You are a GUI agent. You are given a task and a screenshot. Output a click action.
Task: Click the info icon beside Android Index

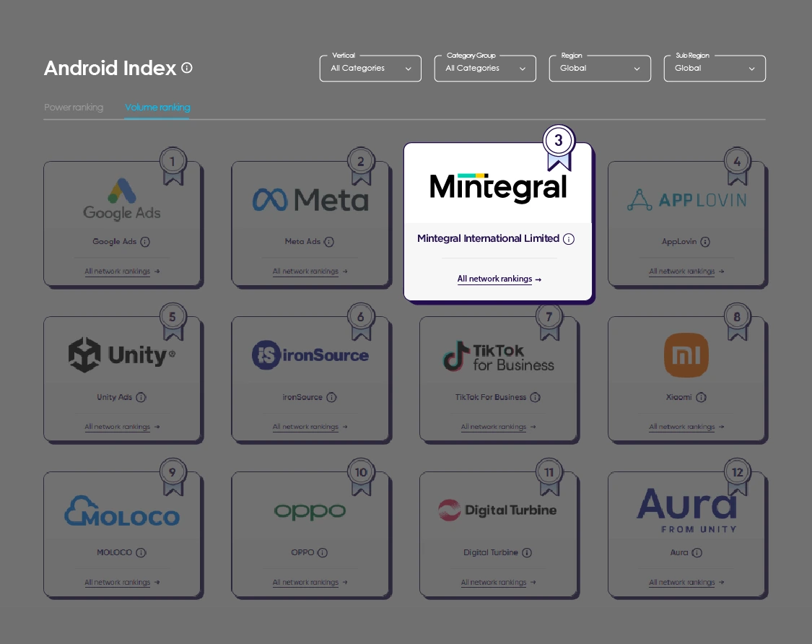click(x=187, y=68)
